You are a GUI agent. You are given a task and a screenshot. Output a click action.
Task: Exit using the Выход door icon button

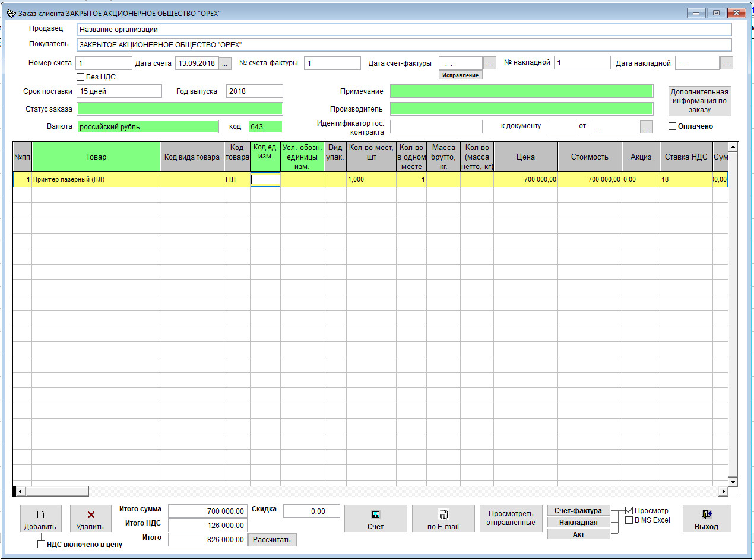[x=707, y=520]
